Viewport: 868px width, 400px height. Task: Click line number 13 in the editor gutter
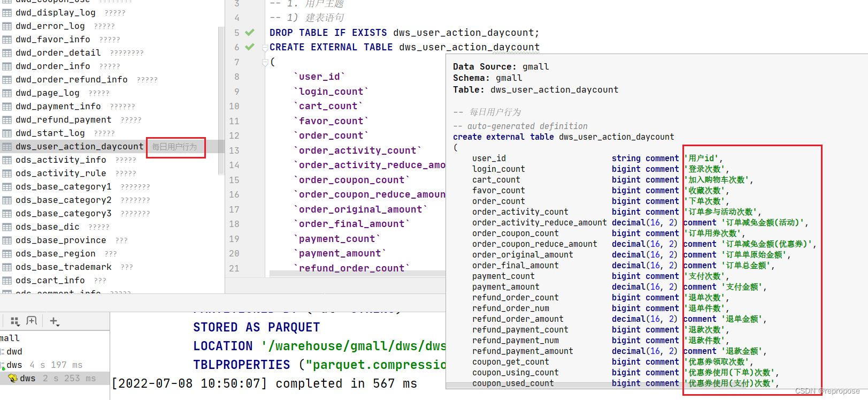click(x=234, y=150)
